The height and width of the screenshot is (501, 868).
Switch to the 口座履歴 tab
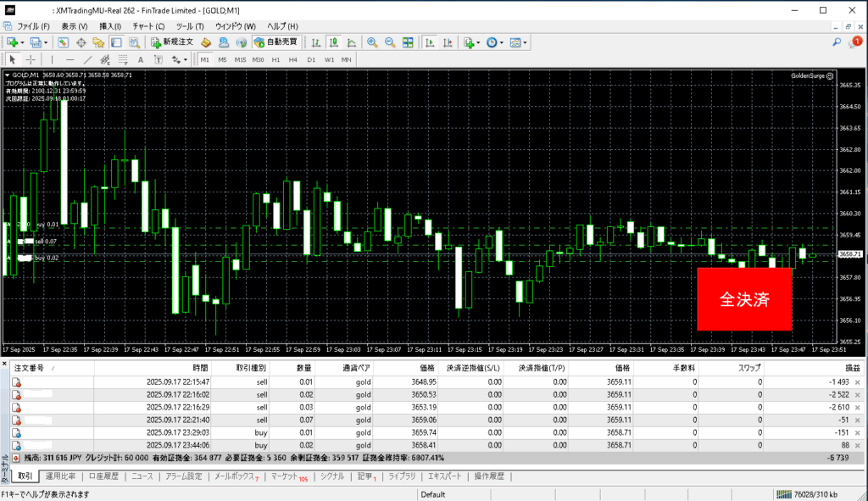[103, 476]
